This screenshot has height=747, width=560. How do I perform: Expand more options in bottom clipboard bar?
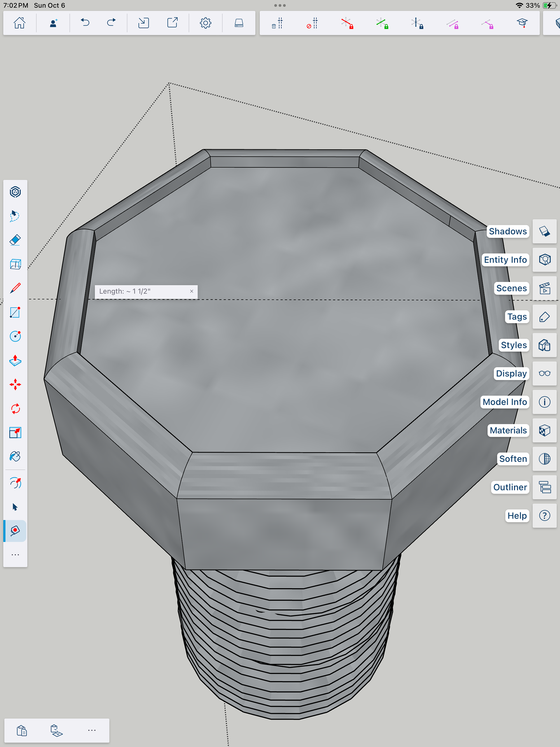[x=92, y=730]
